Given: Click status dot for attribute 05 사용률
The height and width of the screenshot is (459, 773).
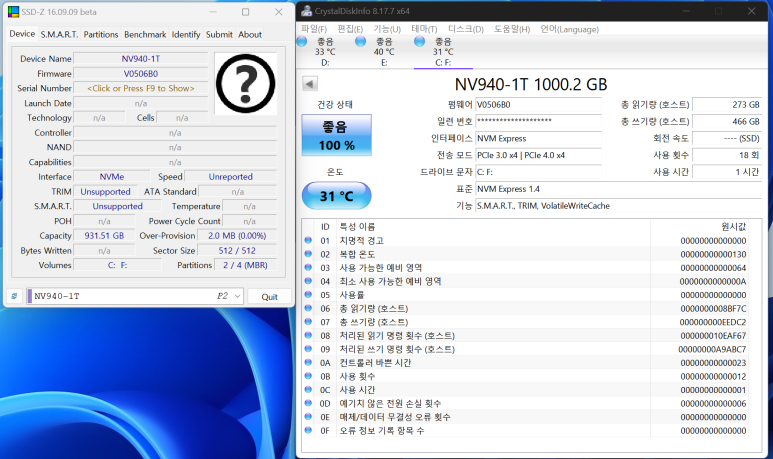Looking at the screenshot, I should (x=308, y=294).
